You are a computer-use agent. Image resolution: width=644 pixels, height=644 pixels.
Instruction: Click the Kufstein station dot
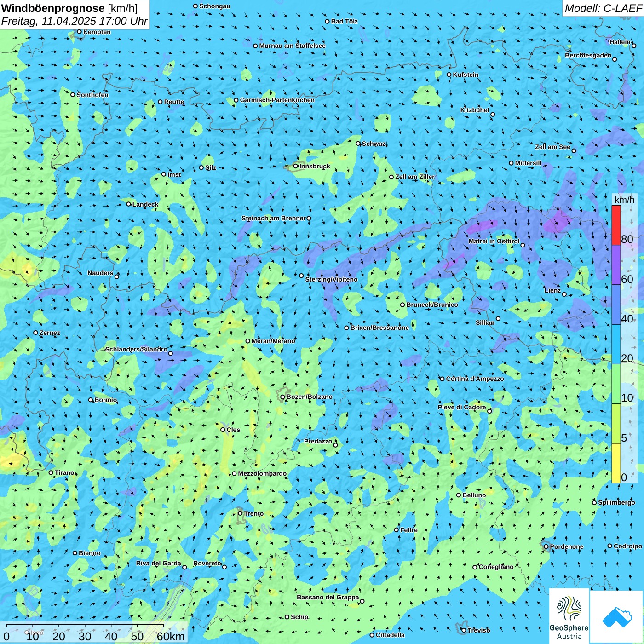pyautogui.click(x=449, y=75)
